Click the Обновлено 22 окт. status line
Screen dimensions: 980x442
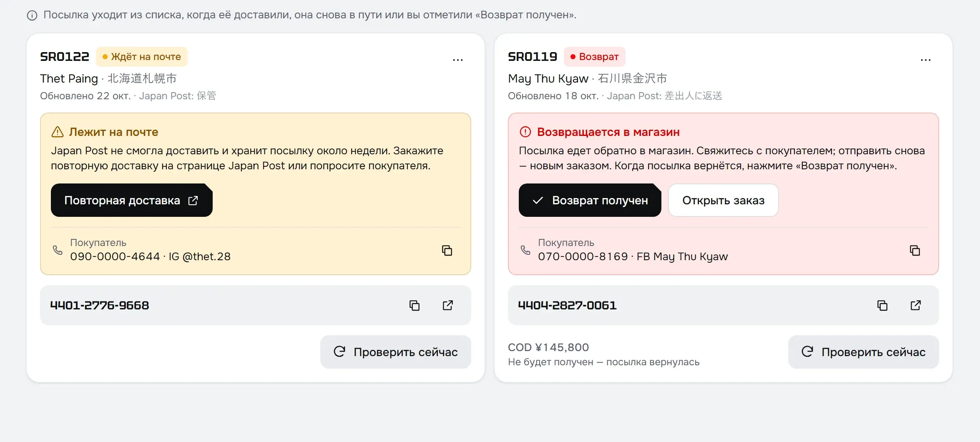128,96
